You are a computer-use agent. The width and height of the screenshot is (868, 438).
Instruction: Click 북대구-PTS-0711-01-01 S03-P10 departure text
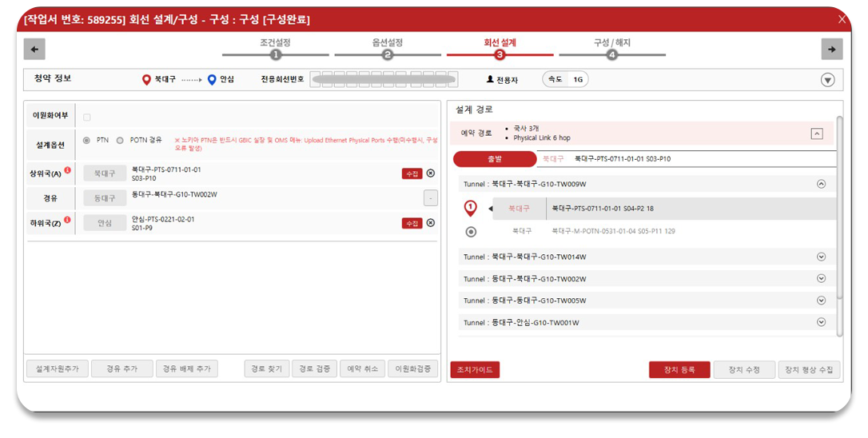click(622, 159)
